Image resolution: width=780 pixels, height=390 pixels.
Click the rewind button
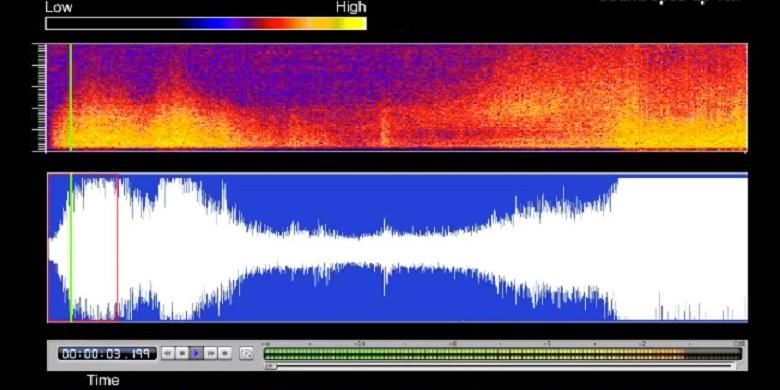coord(168,353)
